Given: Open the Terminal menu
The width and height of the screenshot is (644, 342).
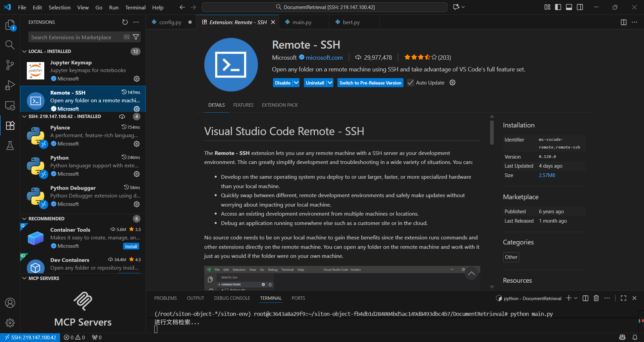Looking at the screenshot, I should click(135, 7).
